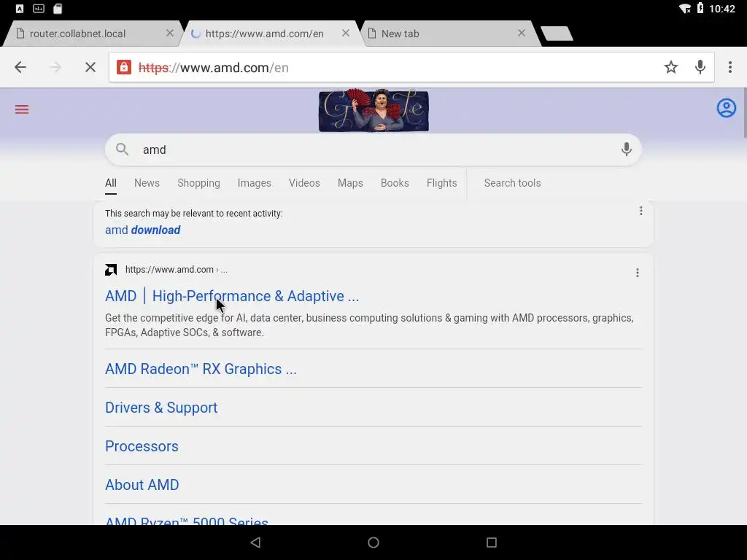747x560 pixels.
Task: Click the https://www.amd.com result URL breadcrumb
Action: (176, 270)
